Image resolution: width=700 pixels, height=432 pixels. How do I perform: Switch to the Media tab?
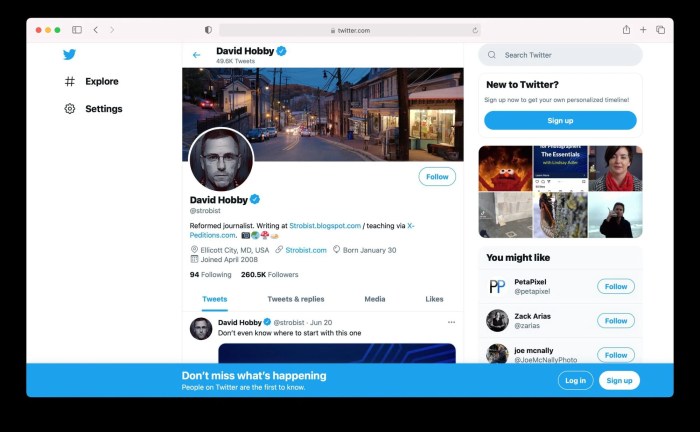(x=375, y=299)
